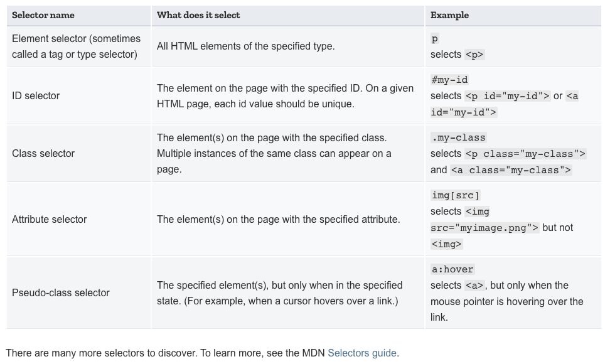Click the '<p id="my-id">' code snippet
This screenshot has height=364, width=610.
pyautogui.click(x=507, y=96)
